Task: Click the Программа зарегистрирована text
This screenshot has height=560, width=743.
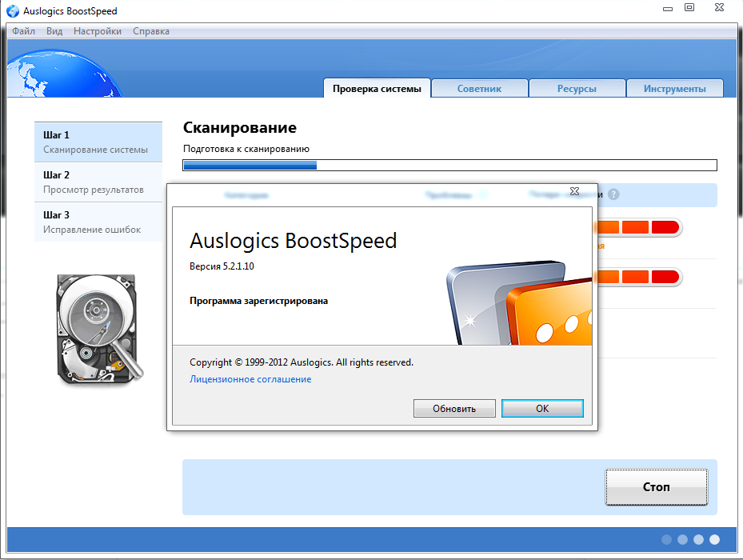Action: (258, 301)
